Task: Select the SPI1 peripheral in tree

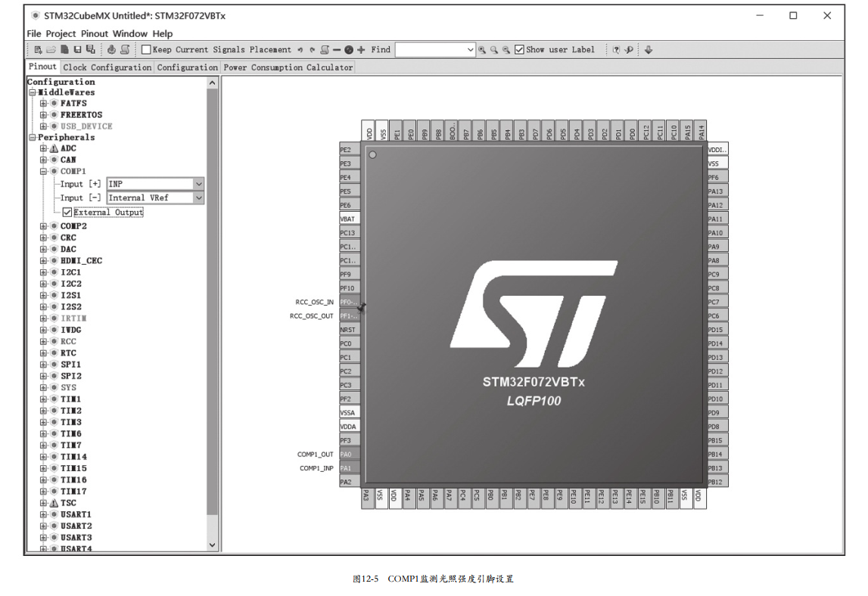Action: click(x=70, y=365)
